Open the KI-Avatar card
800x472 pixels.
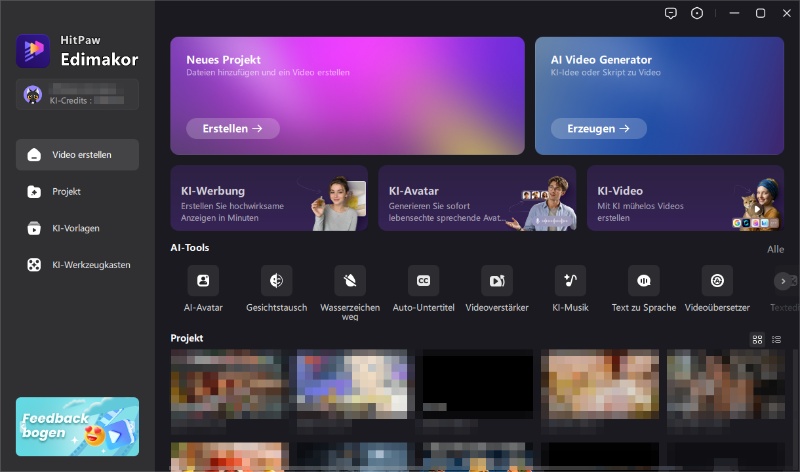(x=477, y=198)
